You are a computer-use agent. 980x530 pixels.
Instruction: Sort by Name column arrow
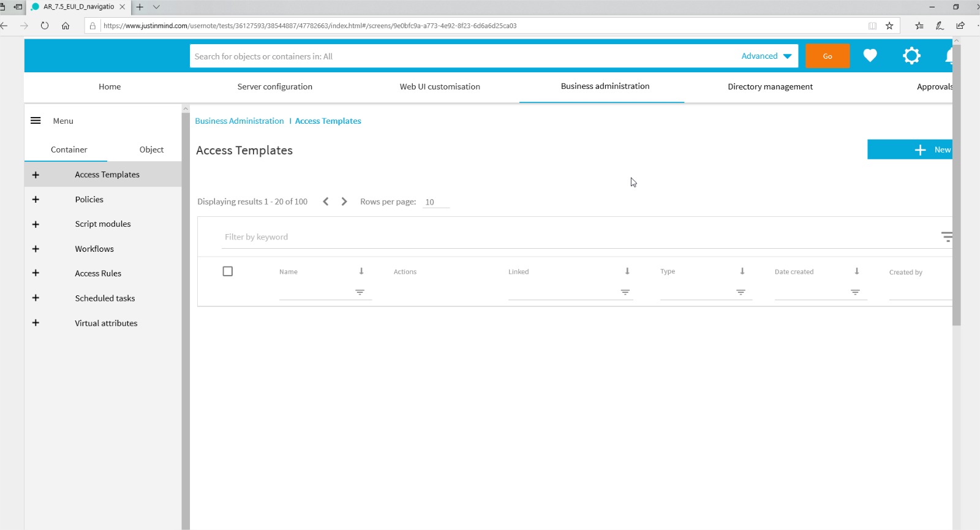tap(361, 271)
